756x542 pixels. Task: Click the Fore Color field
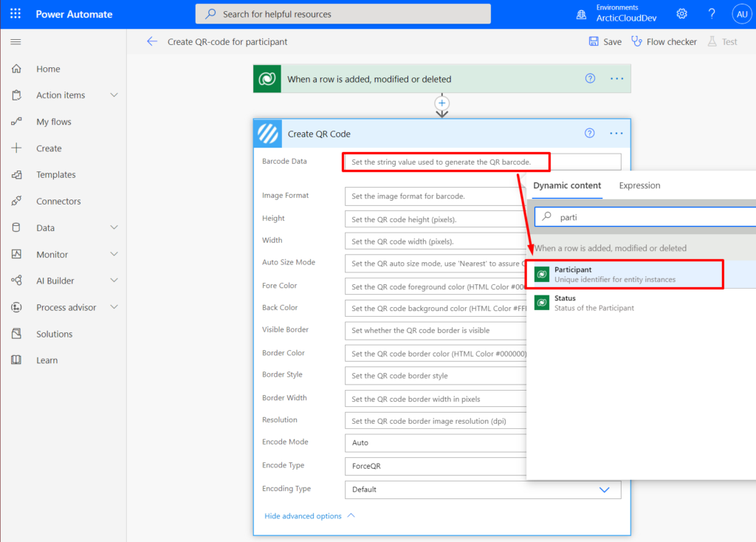pyautogui.click(x=436, y=287)
